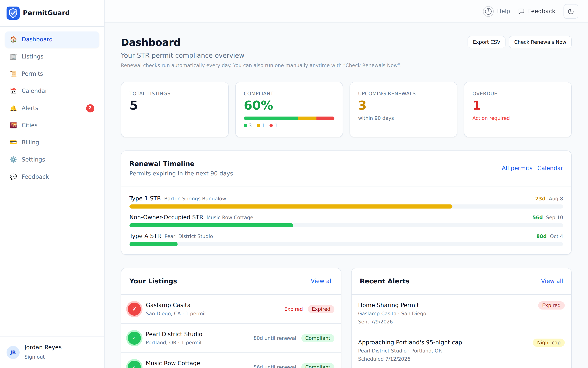Click the Dashboard house icon
588x368 pixels.
coord(13,39)
